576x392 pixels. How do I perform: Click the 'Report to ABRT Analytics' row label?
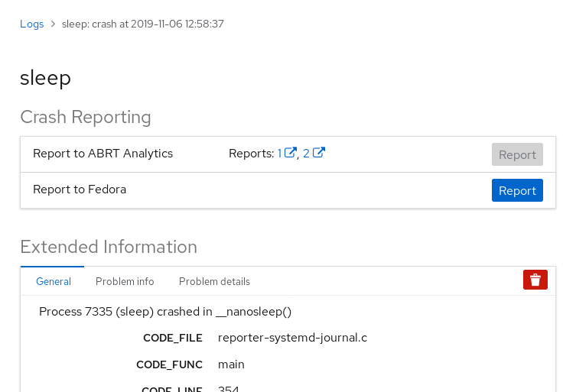click(x=103, y=154)
